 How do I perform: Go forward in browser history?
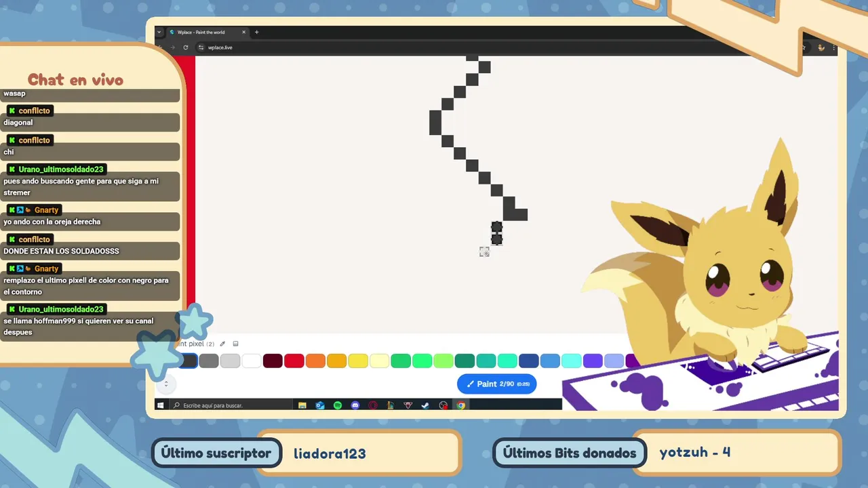172,47
